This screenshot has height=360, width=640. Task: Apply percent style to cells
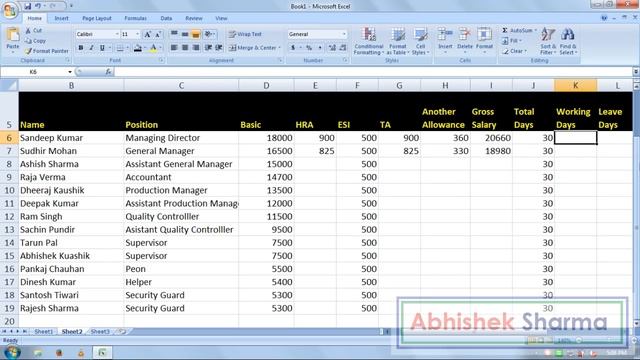309,48
